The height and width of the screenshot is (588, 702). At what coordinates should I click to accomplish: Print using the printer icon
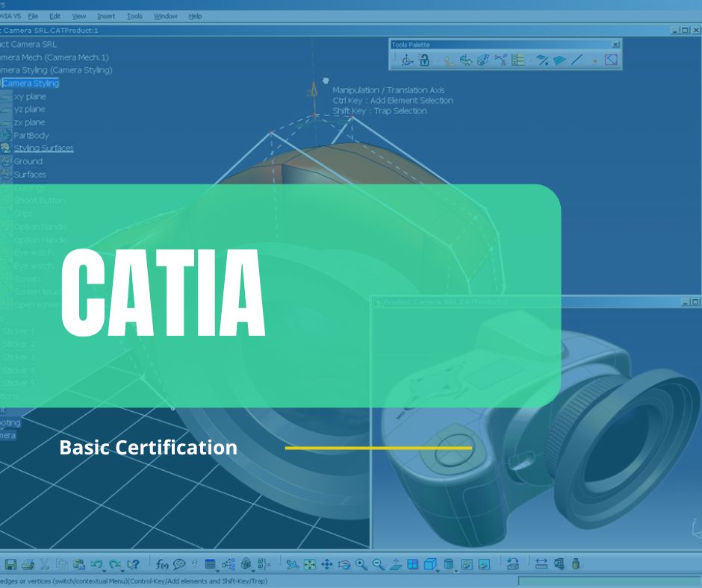click(x=28, y=564)
